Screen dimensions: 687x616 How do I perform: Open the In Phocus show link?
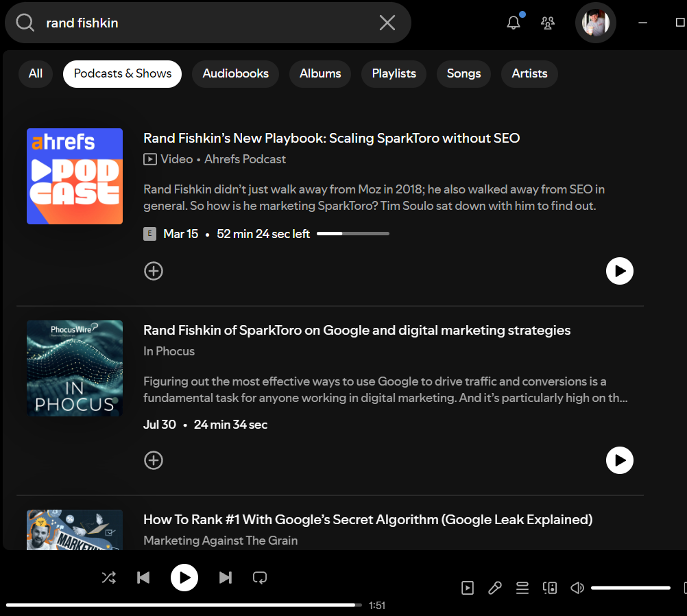(169, 351)
